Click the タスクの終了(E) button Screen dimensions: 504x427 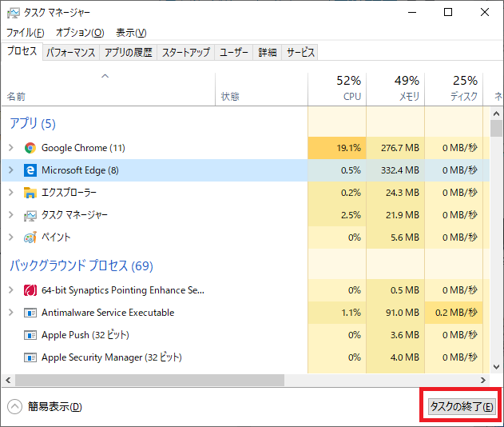click(x=461, y=407)
